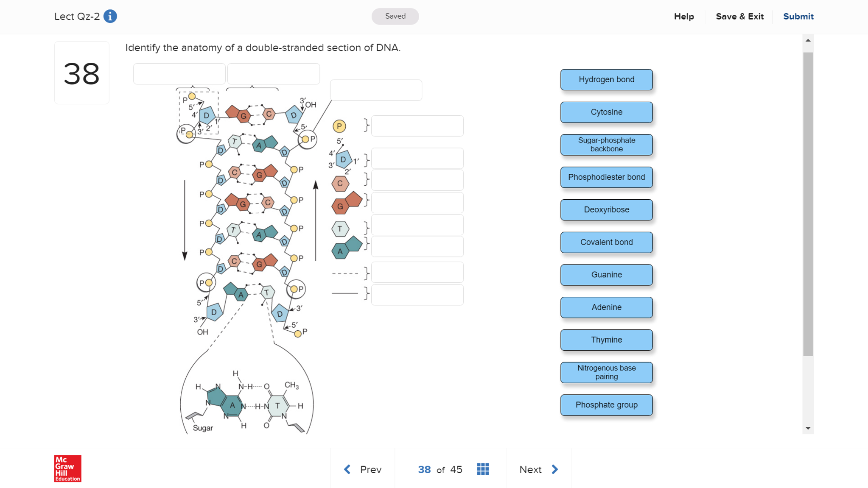Click Save & Exit

click(739, 17)
